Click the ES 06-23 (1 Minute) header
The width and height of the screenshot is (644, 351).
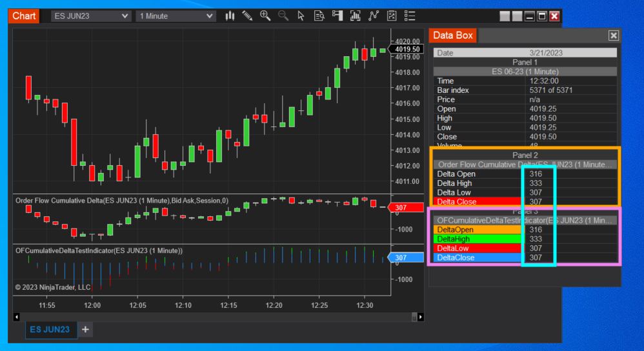tap(525, 72)
